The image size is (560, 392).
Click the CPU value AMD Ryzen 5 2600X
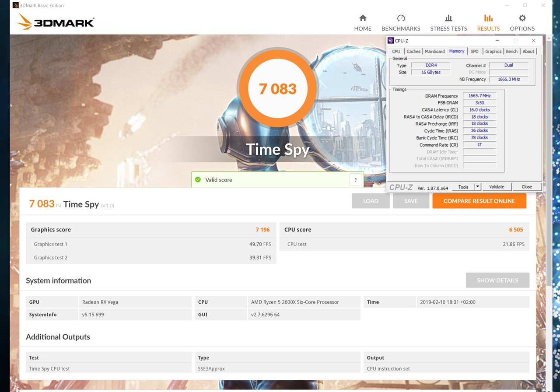(304, 302)
